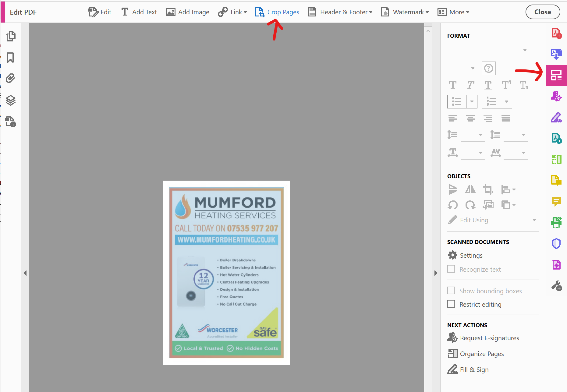Apply underline text style icon
This screenshot has height=392, width=567.
488,85
